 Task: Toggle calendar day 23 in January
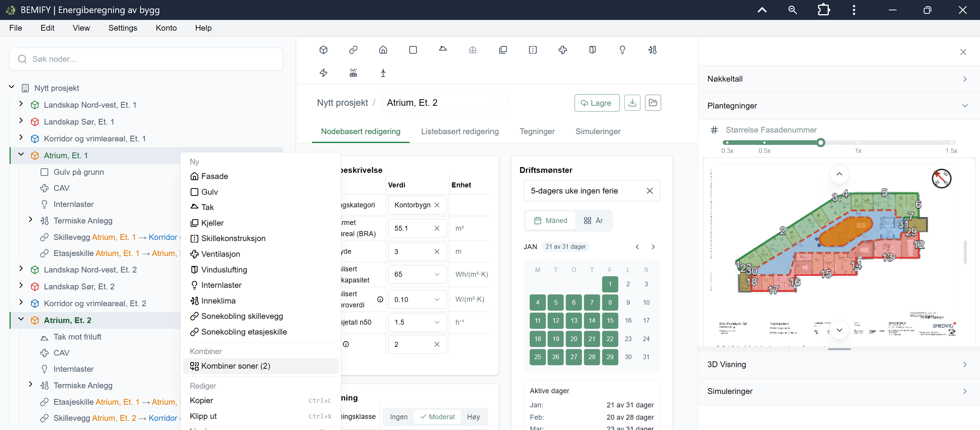[x=628, y=339]
